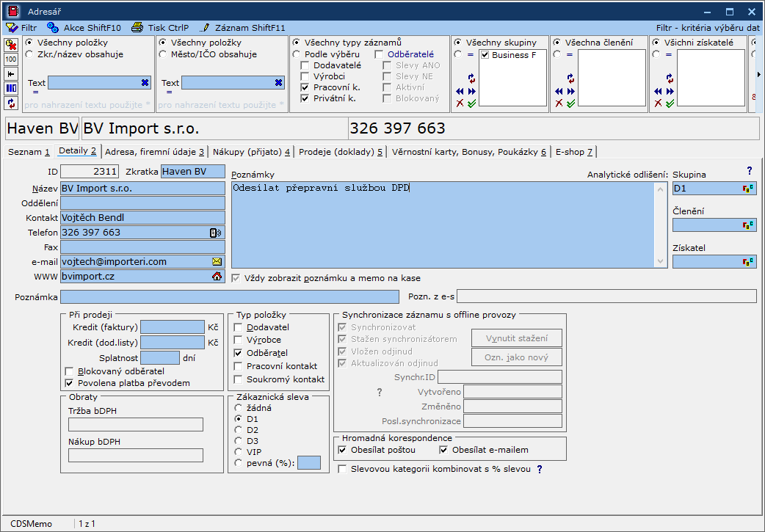The width and height of the screenshot is (765, 532).
Task: Open the Filtr menu in the toolbar
Action: [x=21, y=28]
